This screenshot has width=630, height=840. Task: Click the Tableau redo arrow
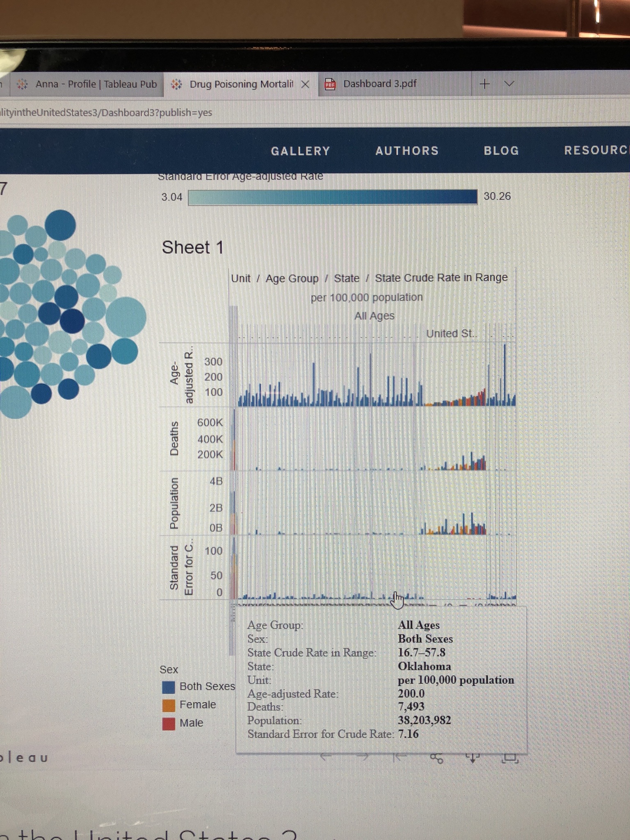pyautogui.click(x=363, y=757)
